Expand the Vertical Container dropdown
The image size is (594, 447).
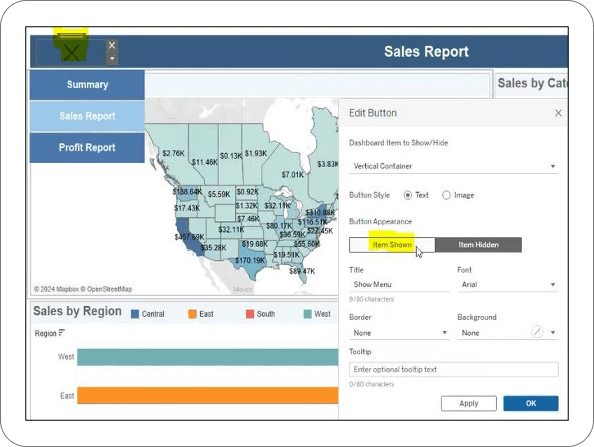click(453, 166)
